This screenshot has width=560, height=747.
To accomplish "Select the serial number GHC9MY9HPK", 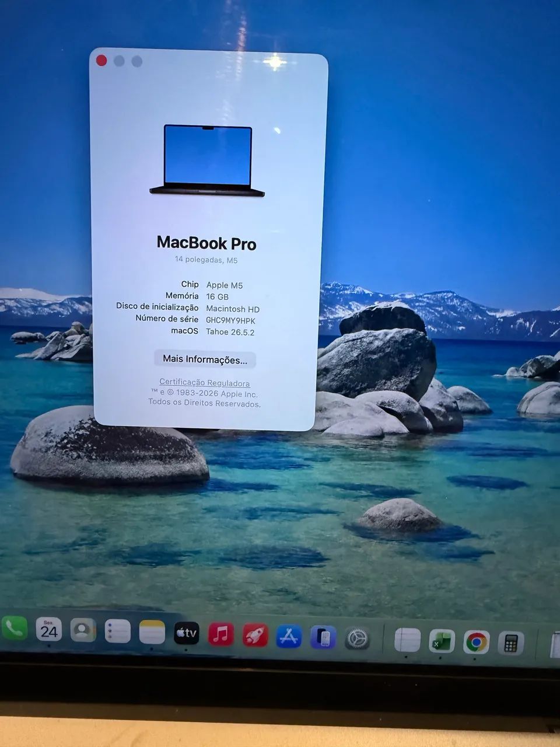I will click(x=230, y=320).
